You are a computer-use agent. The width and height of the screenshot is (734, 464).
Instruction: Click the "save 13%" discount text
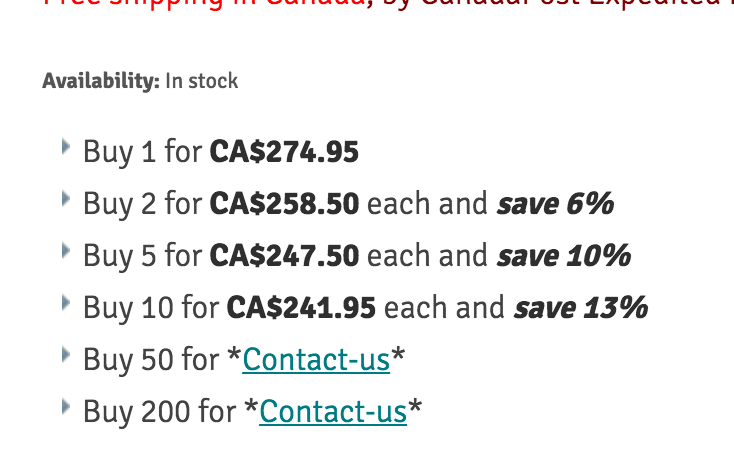click(581, 307)
